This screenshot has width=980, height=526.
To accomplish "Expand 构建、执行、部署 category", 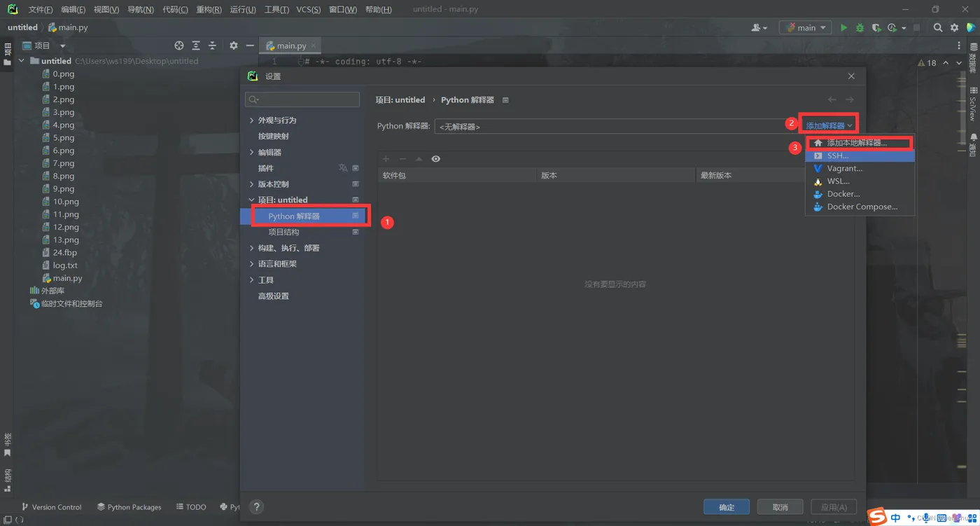I will (252, 248).
